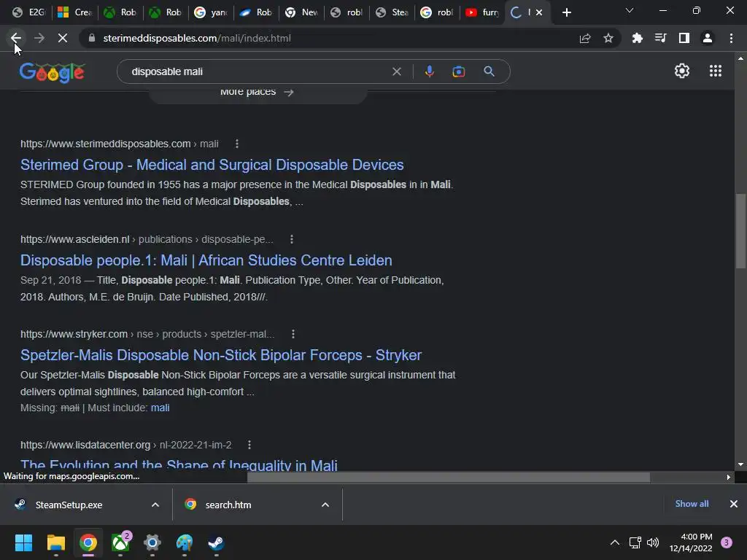Close the downloads bar
Viewport: 747px width, 560px height.
(x=734, y=504)
